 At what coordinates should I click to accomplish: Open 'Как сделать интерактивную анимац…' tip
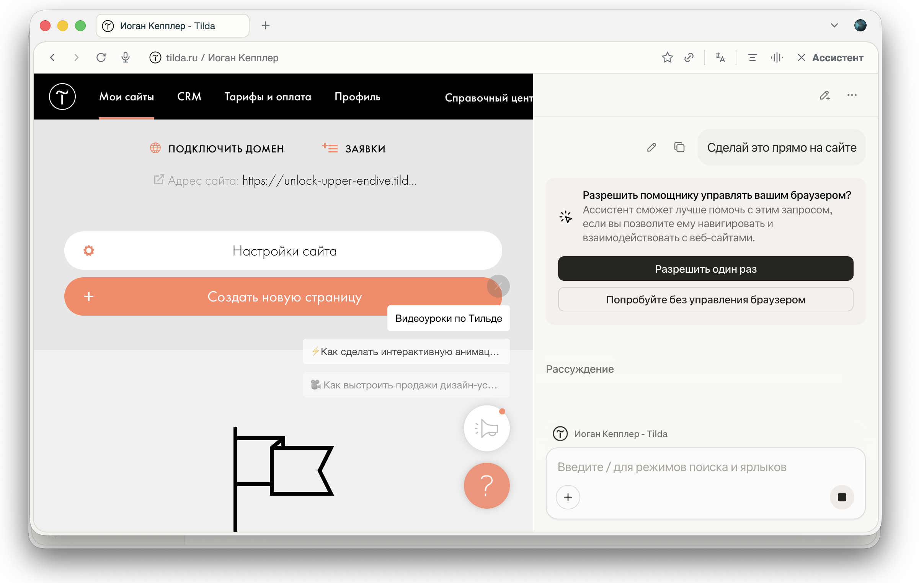click(406, 351)
